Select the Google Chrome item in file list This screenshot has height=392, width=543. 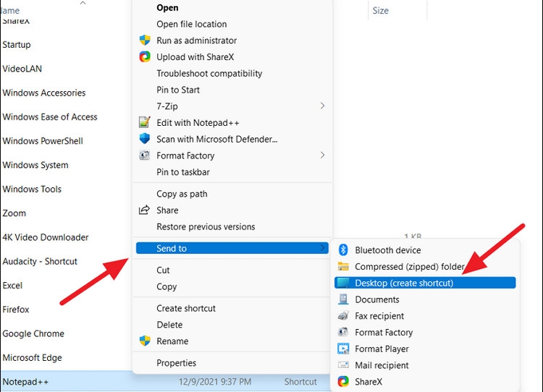pos(33,333)
